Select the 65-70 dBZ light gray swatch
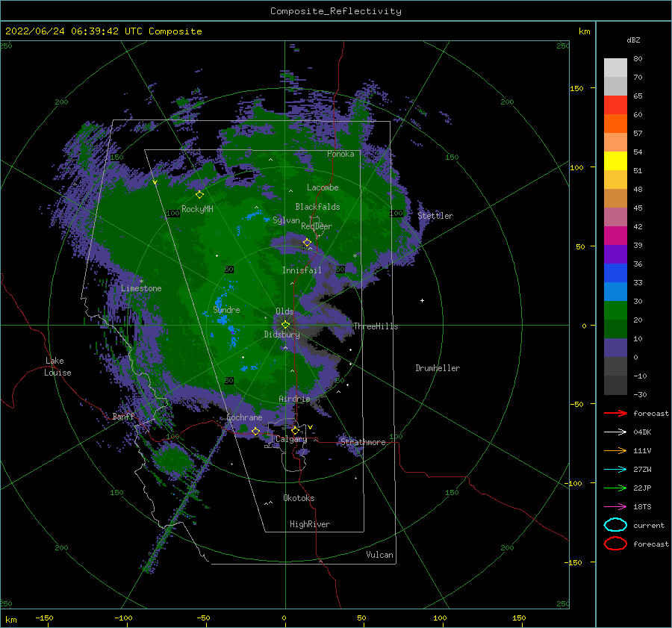This screenshot has height=628, width=672. [x=615, y=86]
